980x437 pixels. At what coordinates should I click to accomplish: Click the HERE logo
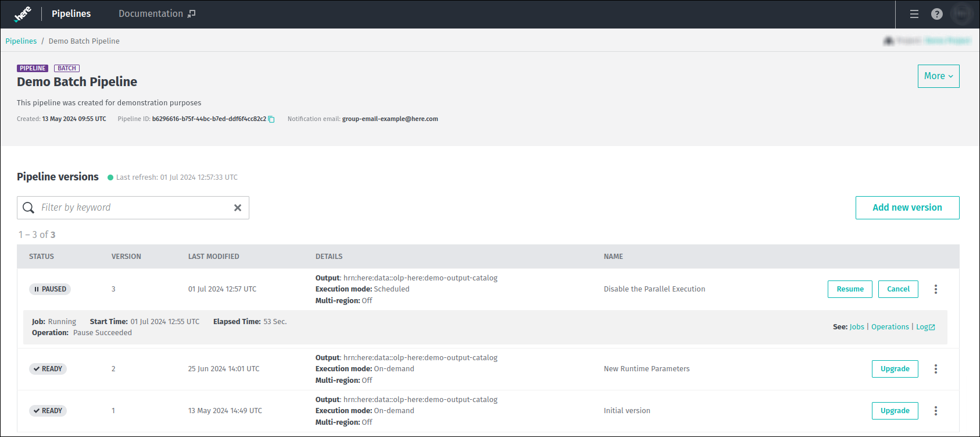(x=23, y=14)
